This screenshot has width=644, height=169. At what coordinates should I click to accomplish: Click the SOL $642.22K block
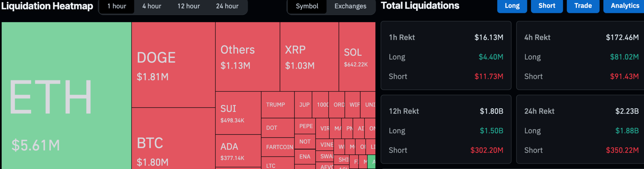click(357, 57)
